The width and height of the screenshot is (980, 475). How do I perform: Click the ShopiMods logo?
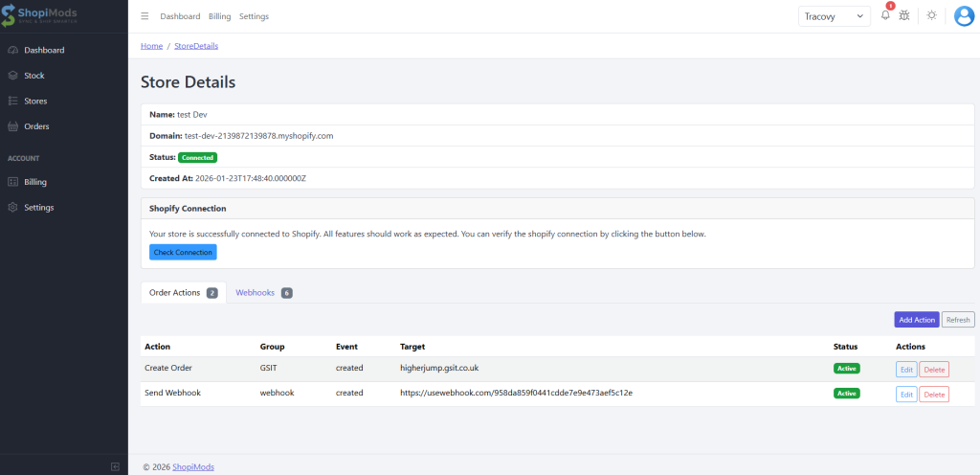(x=53, y=15)
